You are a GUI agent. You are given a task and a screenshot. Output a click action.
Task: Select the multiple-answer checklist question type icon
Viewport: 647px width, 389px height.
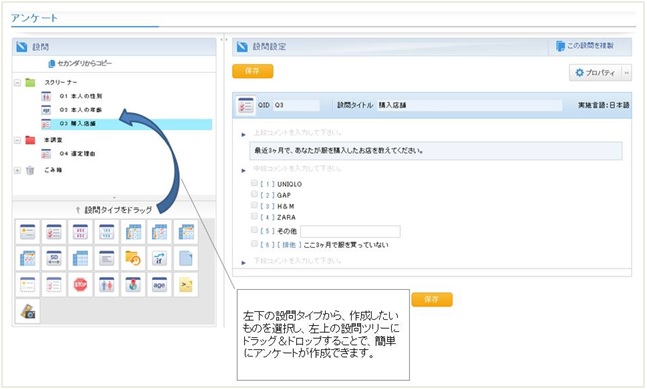(54, 232)
